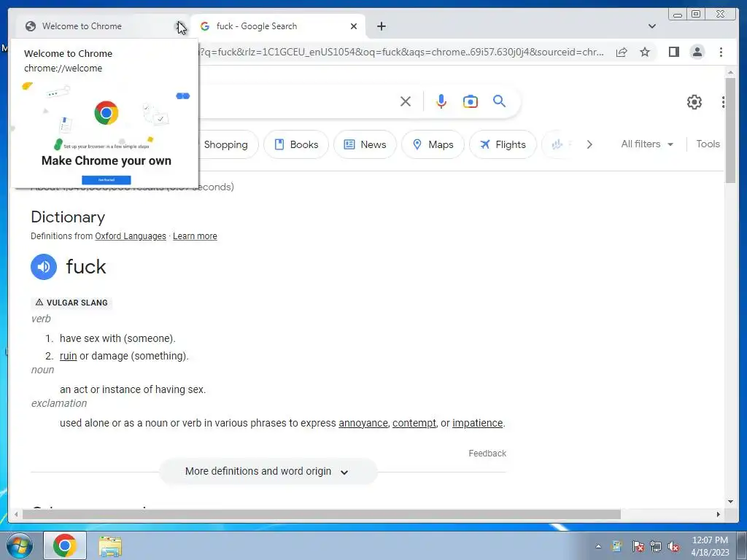Toggle the Chrome side panel icon

click(673, 52)
